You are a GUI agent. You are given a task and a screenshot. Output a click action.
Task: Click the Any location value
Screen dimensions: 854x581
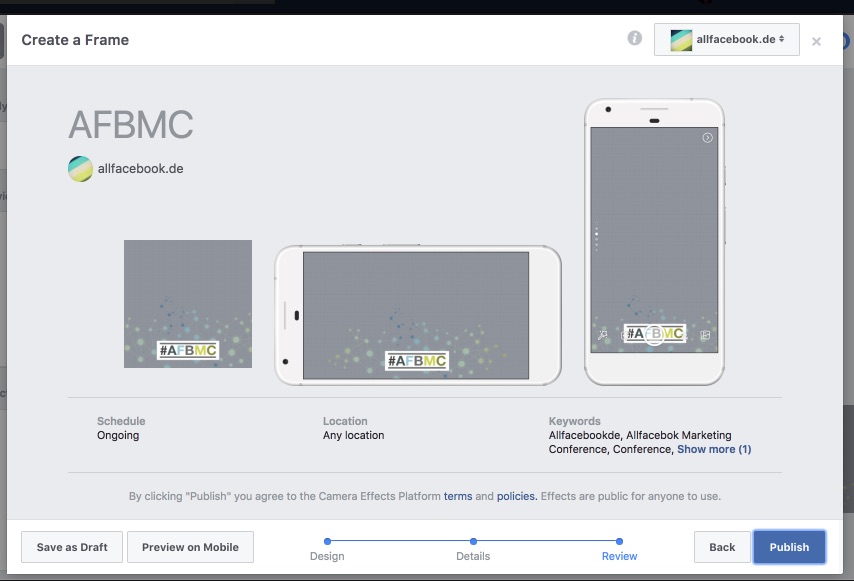point(353,435)
